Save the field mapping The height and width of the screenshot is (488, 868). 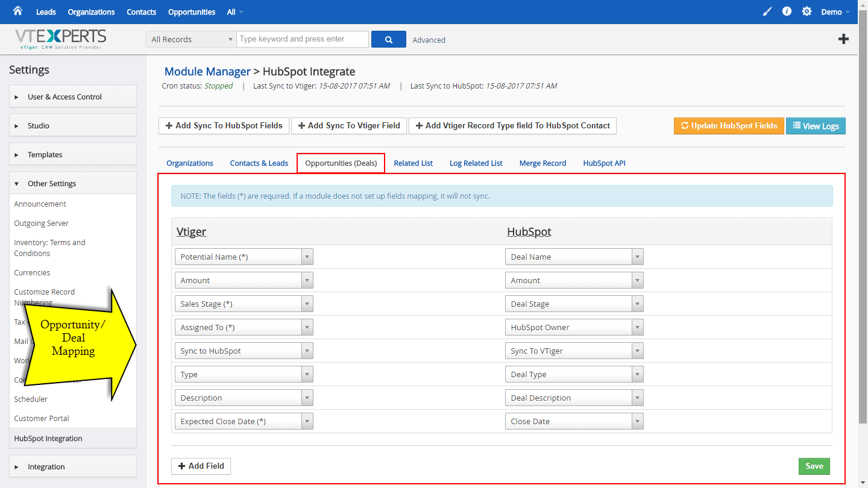click(x=814, y=466)
